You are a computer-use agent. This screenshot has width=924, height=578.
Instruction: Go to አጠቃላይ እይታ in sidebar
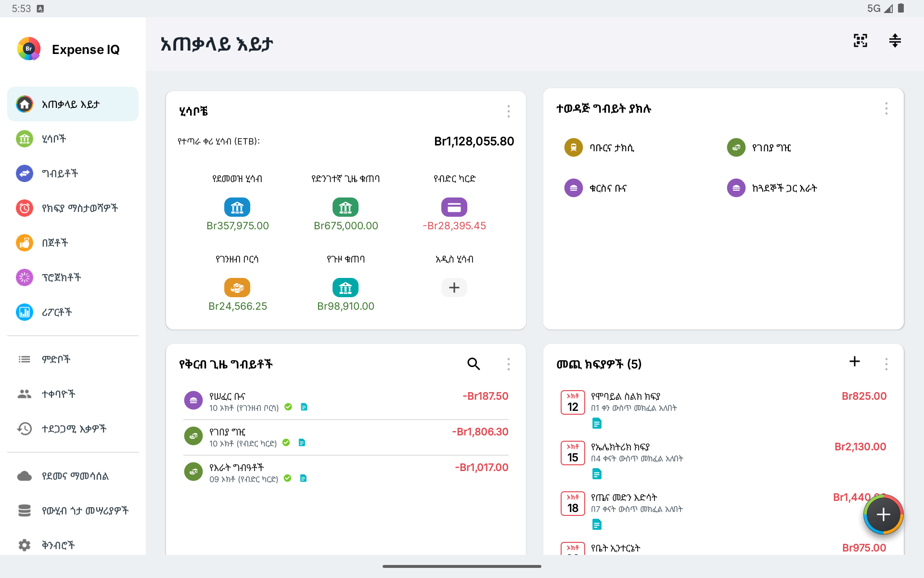73,104
